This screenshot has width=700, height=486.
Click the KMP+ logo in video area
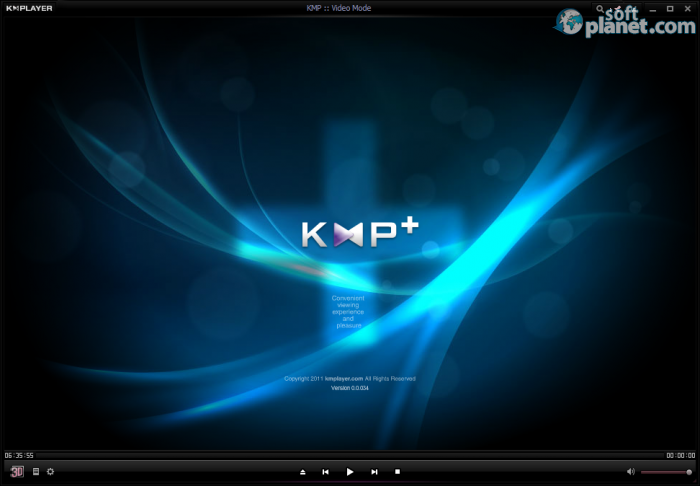click(360, 234)
